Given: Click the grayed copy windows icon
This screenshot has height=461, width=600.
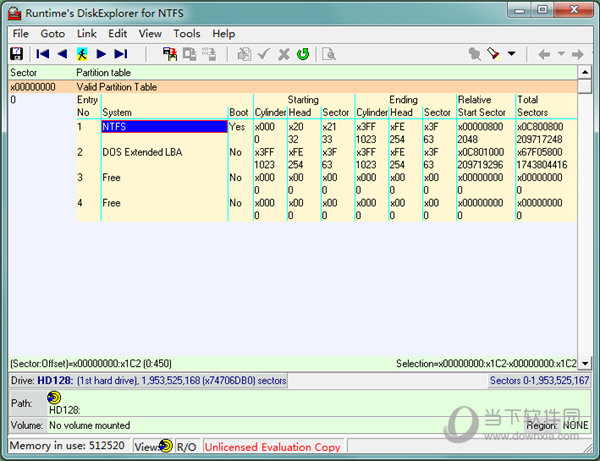Looking at the screenshot, I should pos(189,54).
